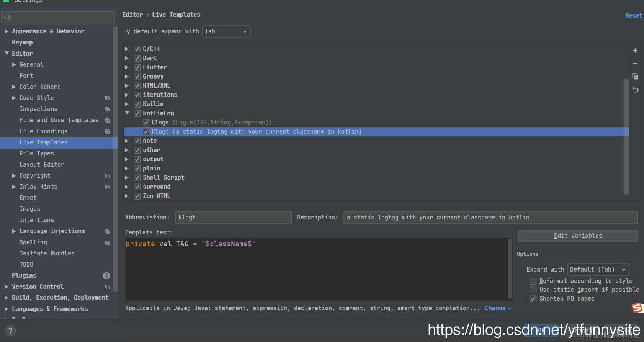Click inside the Template text editor
Screen dimensions: 644x342
click(x=317, y=269)
